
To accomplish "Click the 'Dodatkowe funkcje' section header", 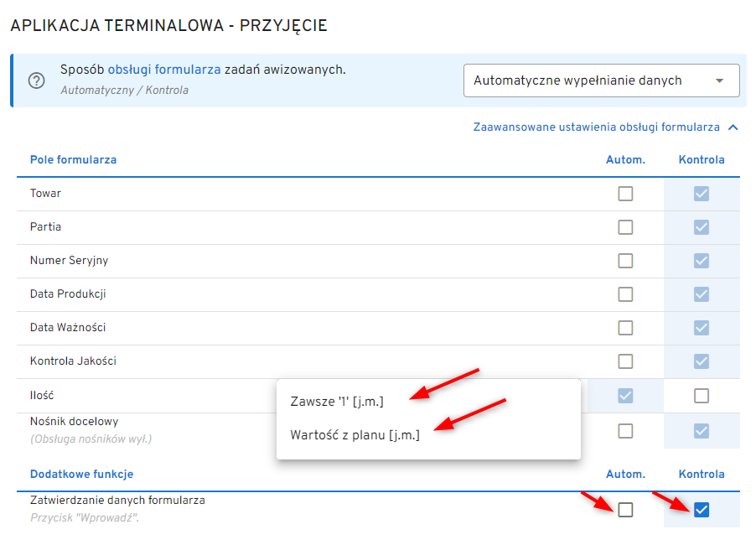I will [x=81, y=475].
